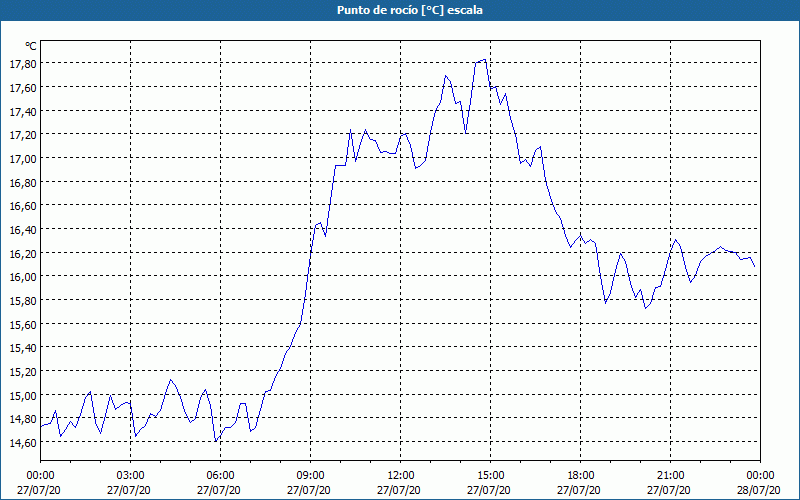Click the 17,00 y-axis label
Image resolution: width=800 pixels, height=500 pixels.
point(23,159)
